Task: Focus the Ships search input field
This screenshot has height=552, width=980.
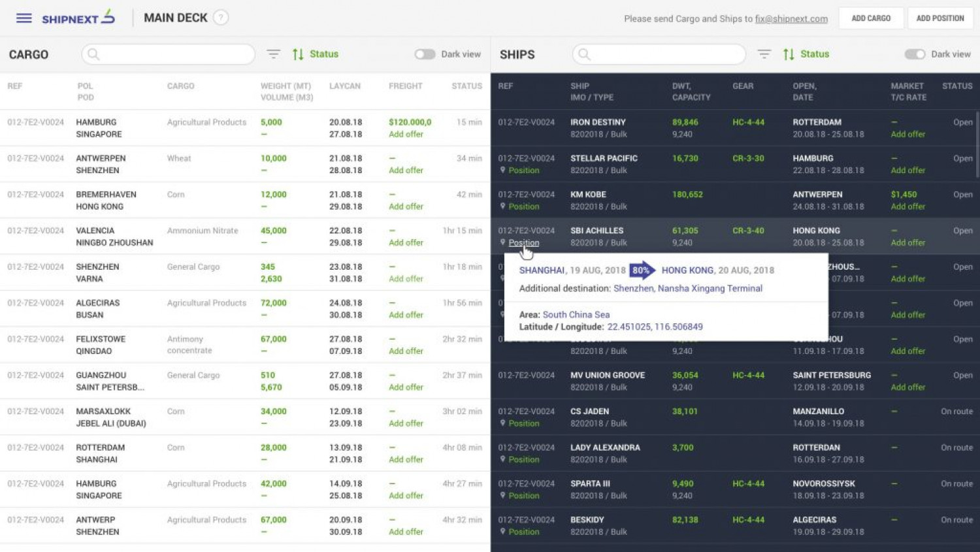Action: (x=666, y=54)
